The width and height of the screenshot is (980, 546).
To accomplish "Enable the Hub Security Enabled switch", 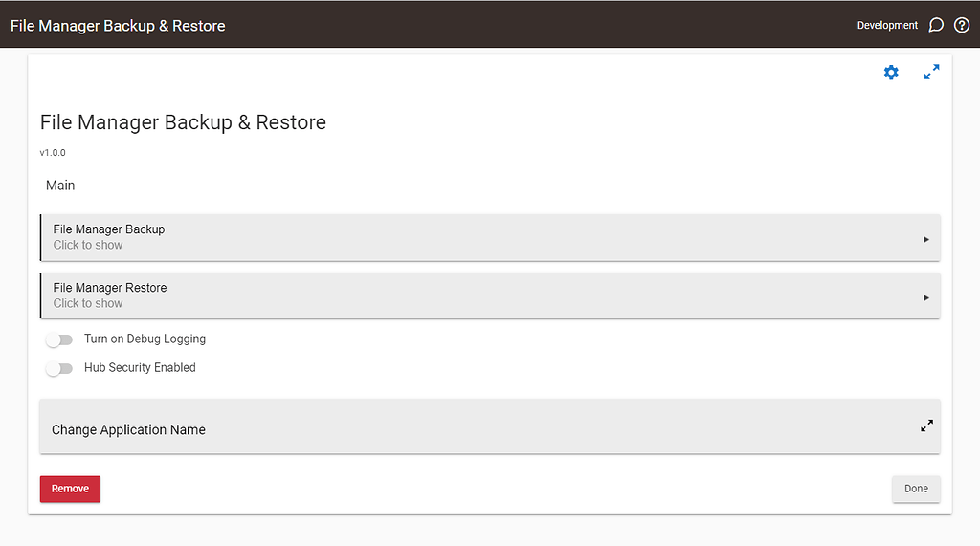I will (59, 368).
